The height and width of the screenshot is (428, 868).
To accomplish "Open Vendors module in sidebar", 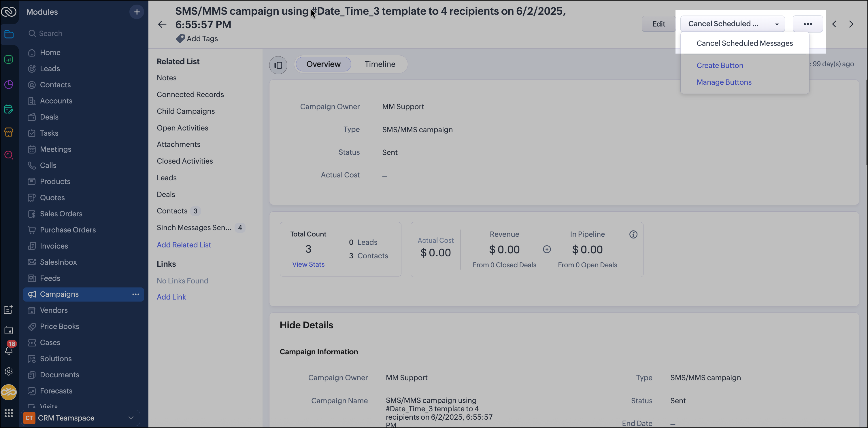I will [54, 311].
